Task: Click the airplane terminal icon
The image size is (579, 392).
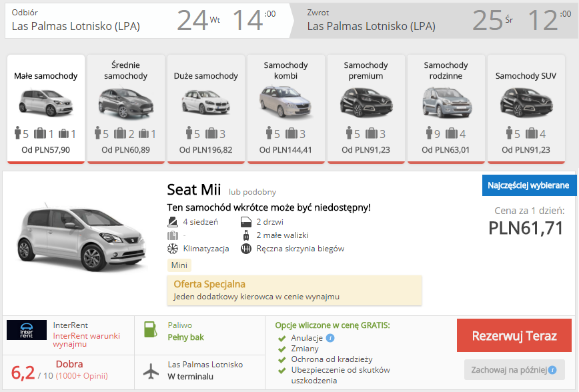Action: [x=151, y=371]
